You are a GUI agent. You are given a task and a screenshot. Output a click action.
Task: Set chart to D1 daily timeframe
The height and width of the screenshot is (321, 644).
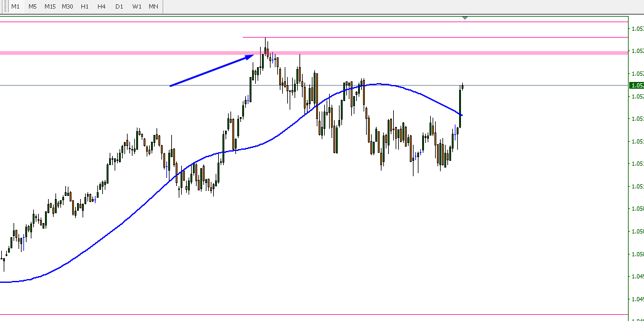[119, 7]
